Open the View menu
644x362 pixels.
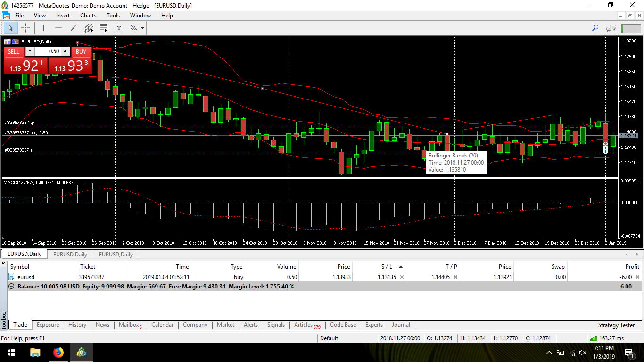40,15
